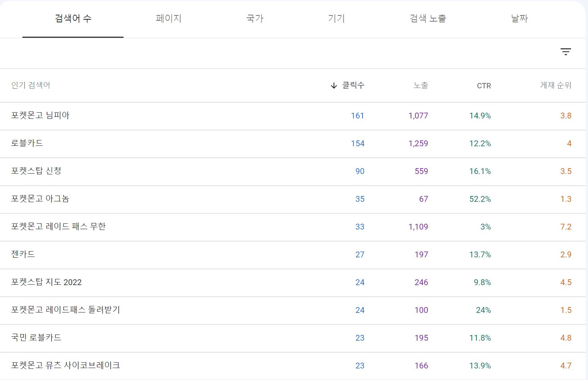
Task: Click the position value 1.5
Action: (x=566, y=310)
